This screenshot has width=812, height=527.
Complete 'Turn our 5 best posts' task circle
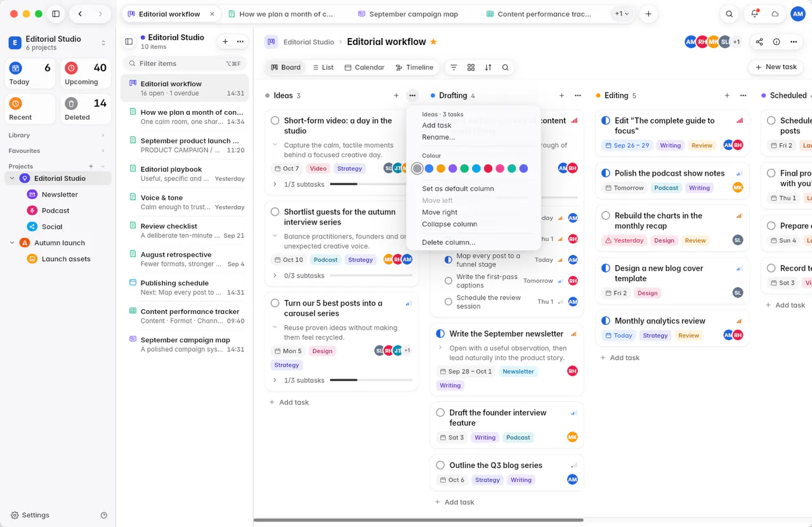275,303
